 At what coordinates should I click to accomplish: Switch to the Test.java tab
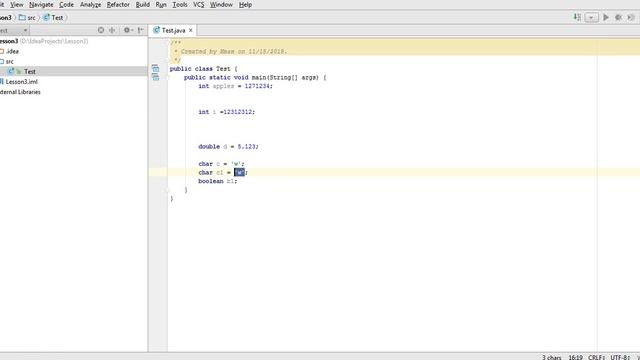point(173,30)
